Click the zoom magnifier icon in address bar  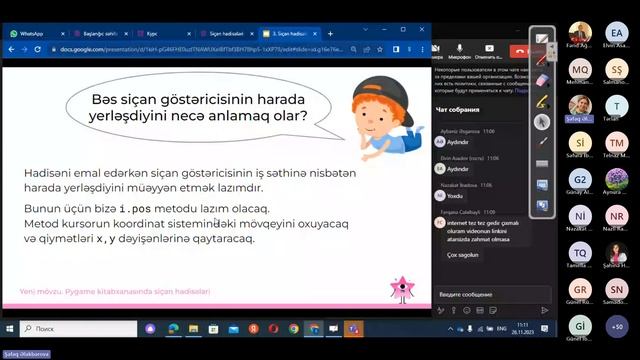click(353, 49)
